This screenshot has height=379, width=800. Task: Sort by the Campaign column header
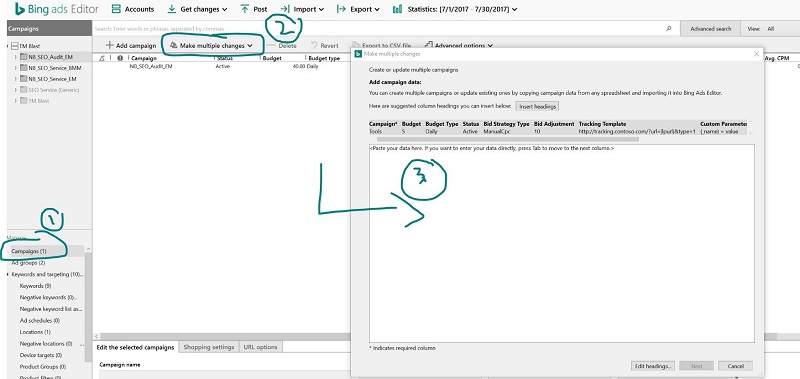click(x=144, y=58)
